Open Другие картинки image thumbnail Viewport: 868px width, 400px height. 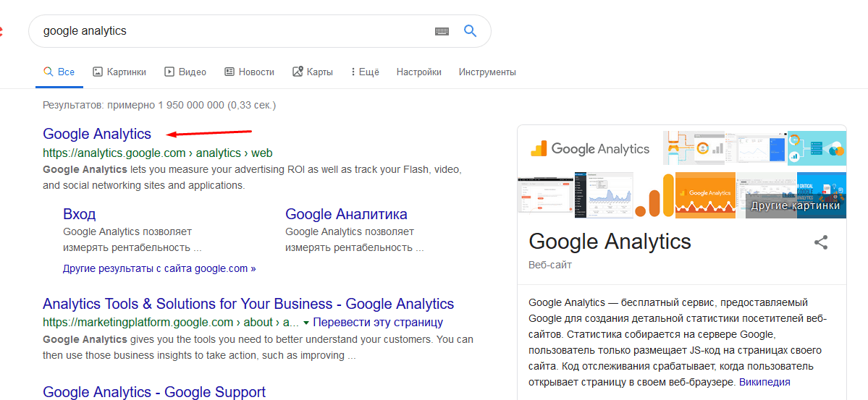[795, 205]
